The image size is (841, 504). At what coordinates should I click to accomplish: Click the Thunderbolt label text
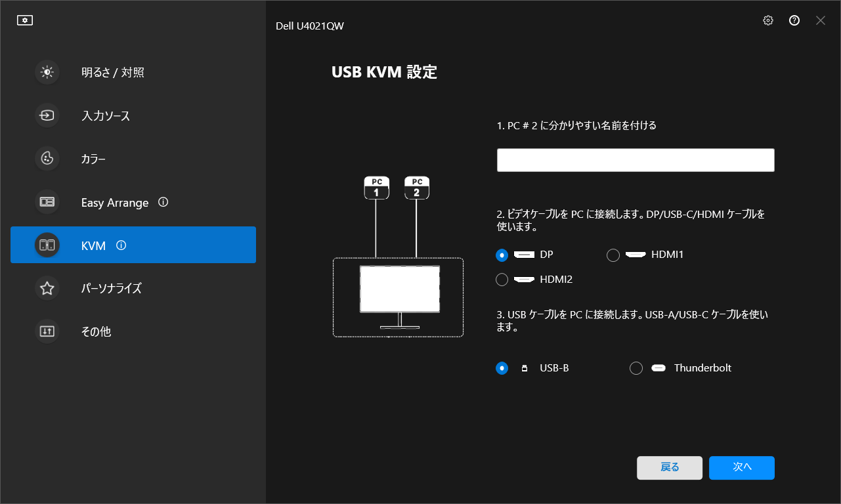pos(702,368)
